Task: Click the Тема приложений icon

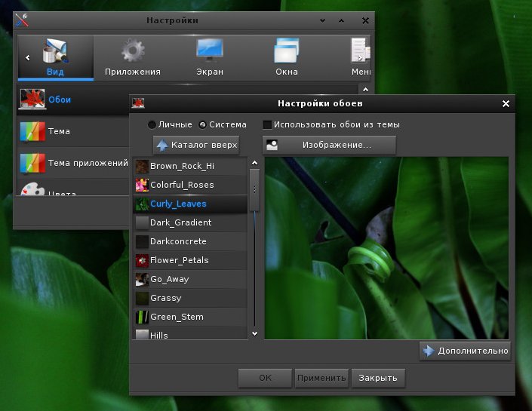Action: point(32,163)
